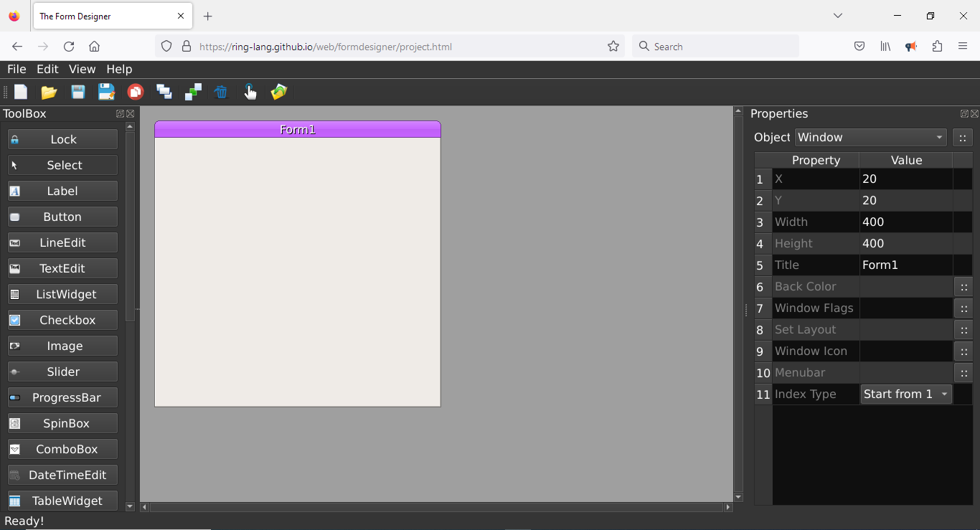
Task: Expand the Object dropdown showing Window
Action: (x=870, y=138)
